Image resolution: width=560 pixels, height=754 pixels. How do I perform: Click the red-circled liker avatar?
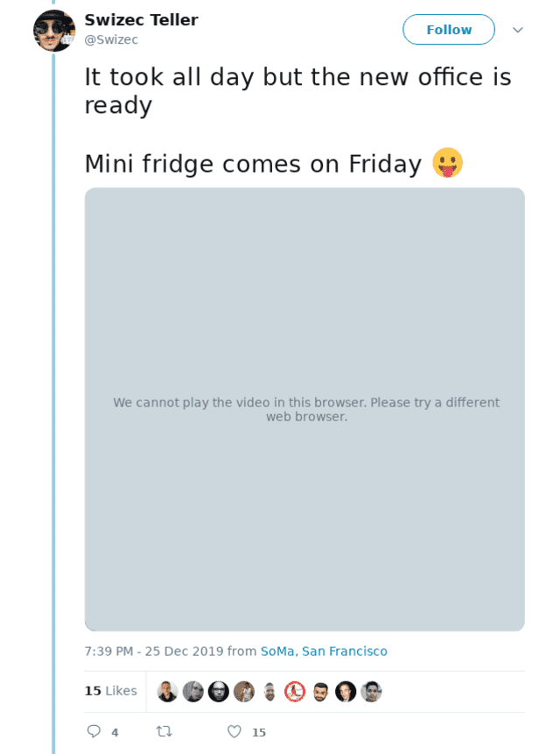tap(295, 692)
